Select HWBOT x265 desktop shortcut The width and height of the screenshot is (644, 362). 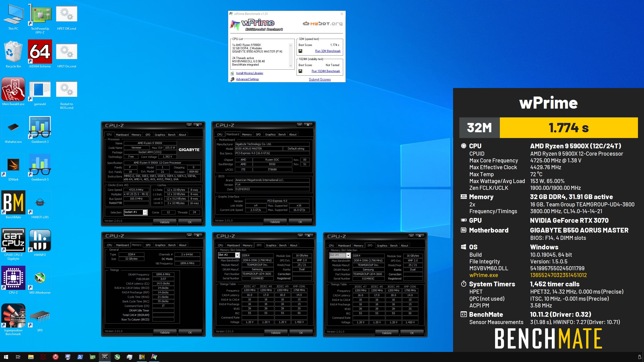40,205
